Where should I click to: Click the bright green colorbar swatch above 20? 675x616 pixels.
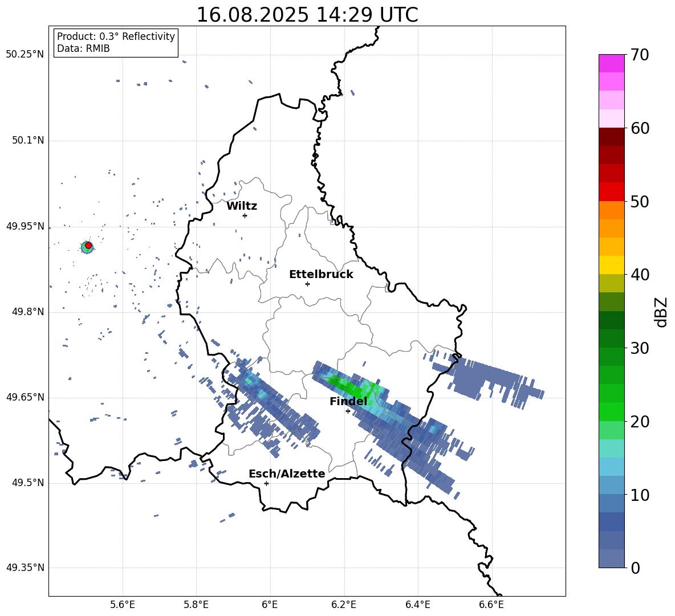(611, 412)
